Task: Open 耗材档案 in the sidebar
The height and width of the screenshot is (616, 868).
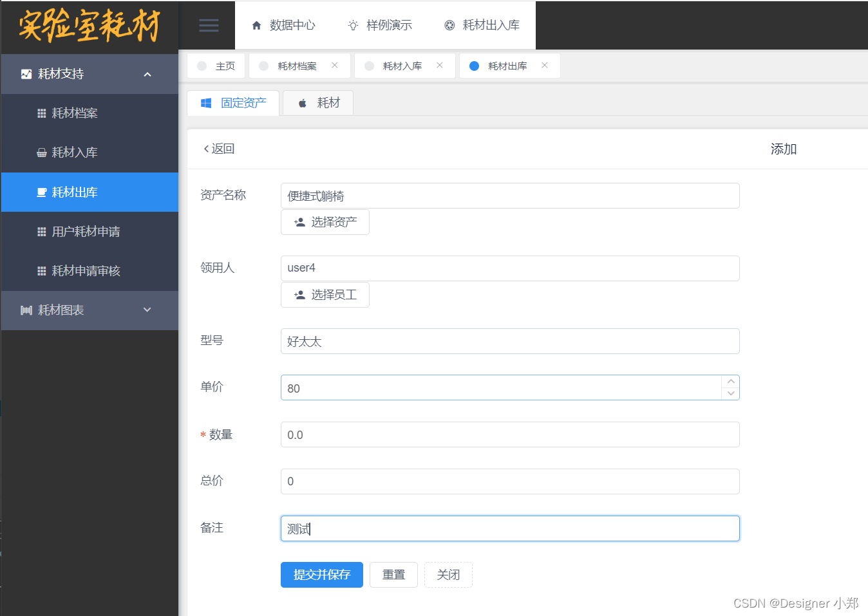Action: (x=90, y=113)
